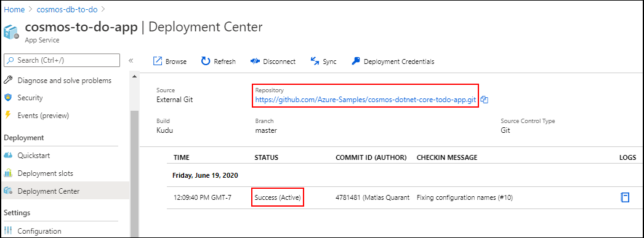Click the wrench icon for Diagnose problems

coord(8,81)
